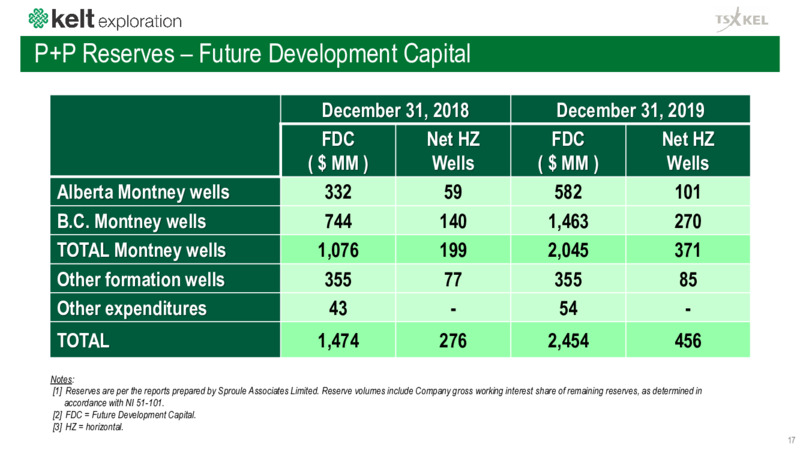This screenshot has height=450, width=800.
Task: Click the TSX KEL ticker logo
Action: coord(742,19)
